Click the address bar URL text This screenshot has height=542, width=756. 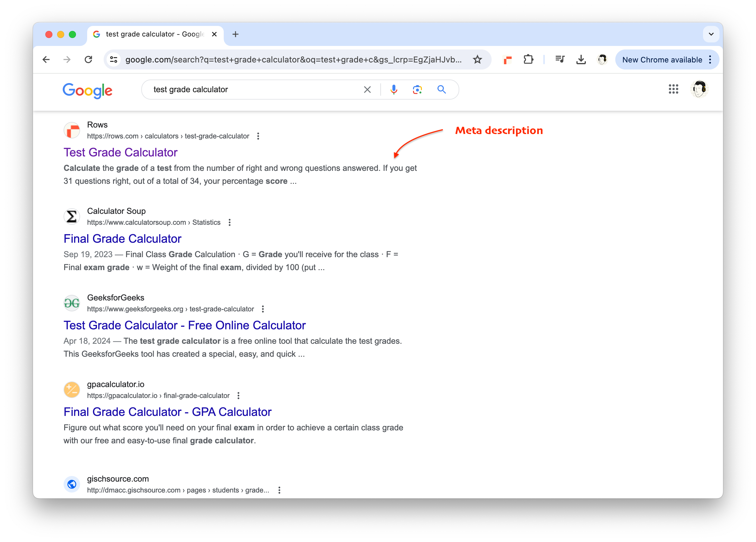click(x=293, y=60)
